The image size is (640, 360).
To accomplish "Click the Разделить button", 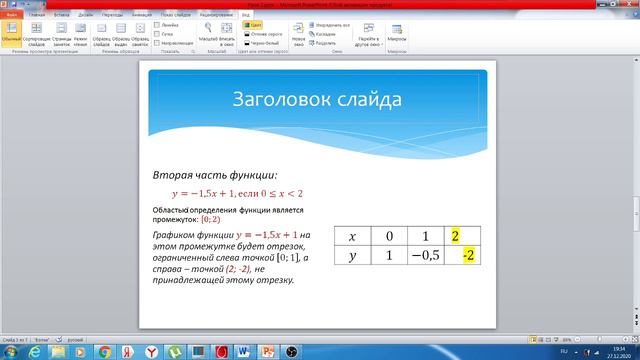I will click(322, 43).
